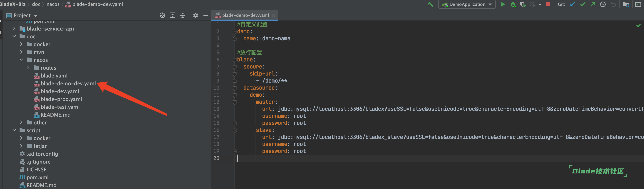This screenshot has height=189, width=644.
Task: Select the root pom.xml below LICENSE
Action: coord(34,177)
